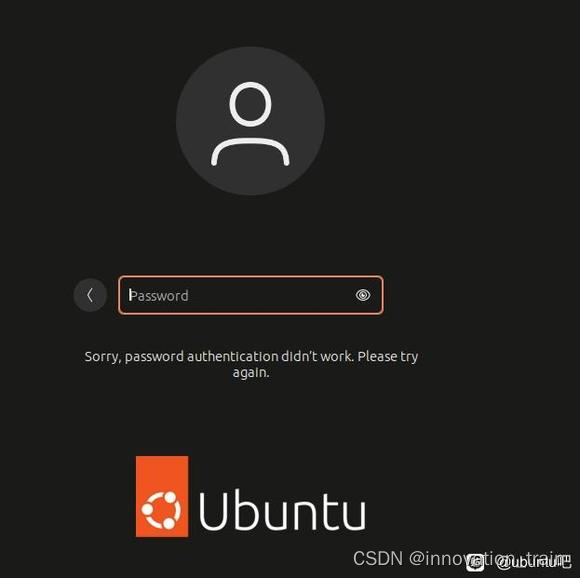
Task: Click the orange Ubuntu circle-of-friends logo
Action: pyautogui.click(x=162, y=510)
